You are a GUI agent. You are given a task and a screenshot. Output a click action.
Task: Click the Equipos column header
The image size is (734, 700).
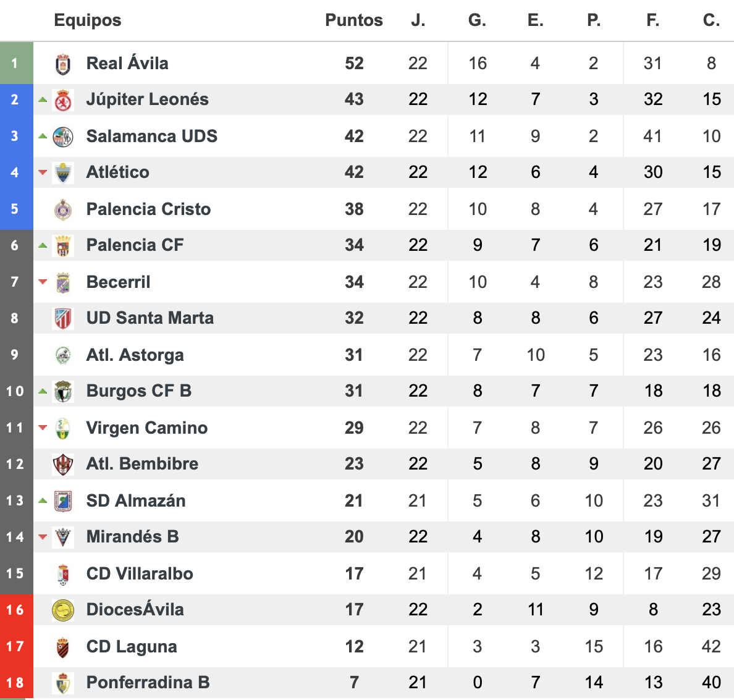point(88,20)
